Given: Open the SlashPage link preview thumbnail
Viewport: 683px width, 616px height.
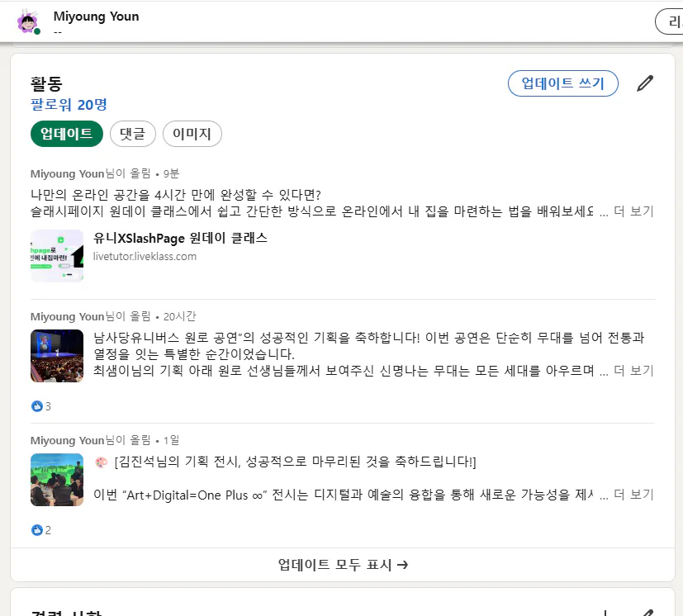Looking at the screenshot, I should [x=56, y=255].
